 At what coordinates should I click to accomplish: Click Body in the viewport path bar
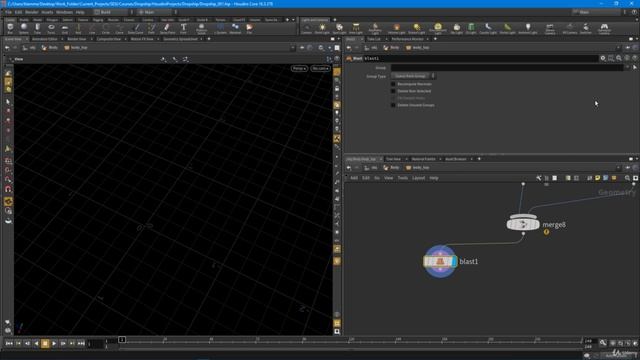(50, 48)
